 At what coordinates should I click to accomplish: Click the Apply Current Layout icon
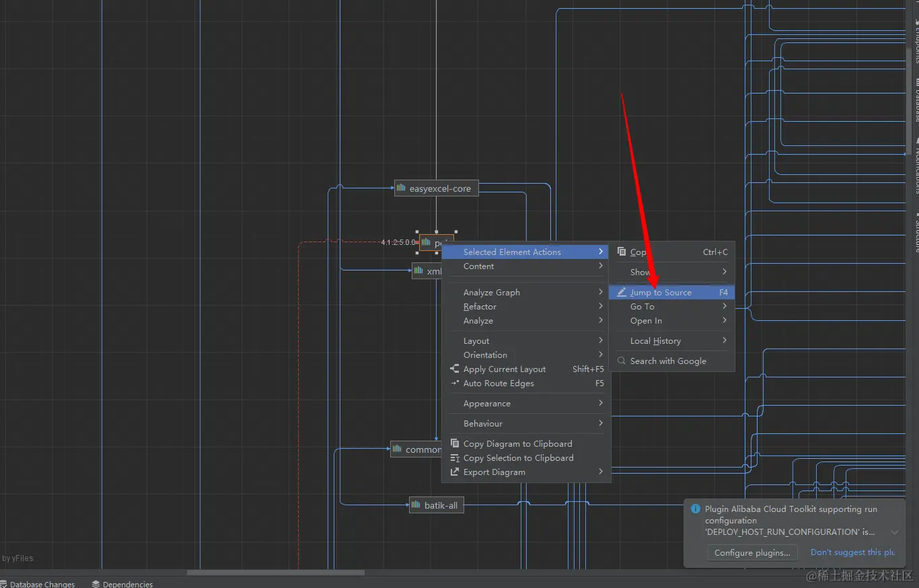coord(455,369)
